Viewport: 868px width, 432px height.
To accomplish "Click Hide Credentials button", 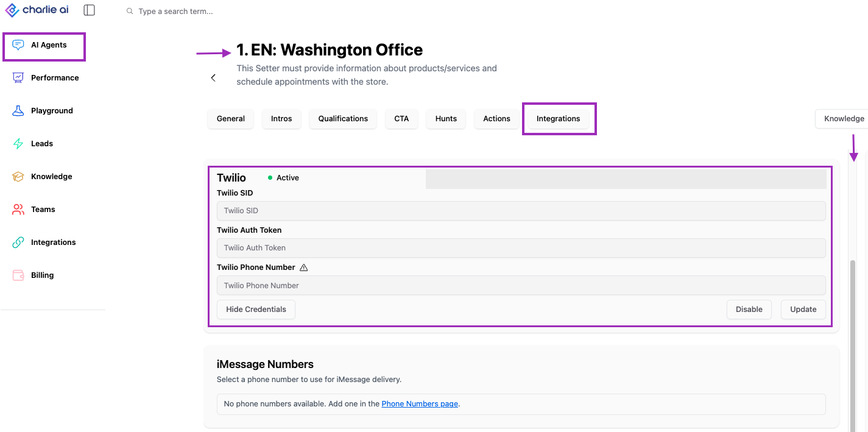I will pyautogui.click(x=256, y=310).
